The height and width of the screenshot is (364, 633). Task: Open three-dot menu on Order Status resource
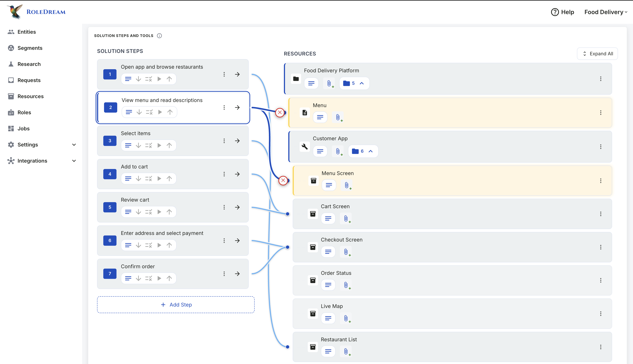[x=601, y=280]
